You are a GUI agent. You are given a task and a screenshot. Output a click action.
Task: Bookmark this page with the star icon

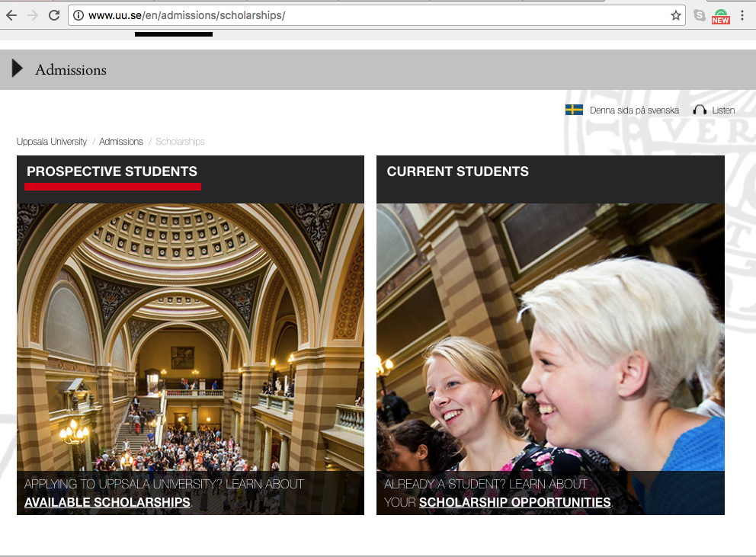(675, 15)
